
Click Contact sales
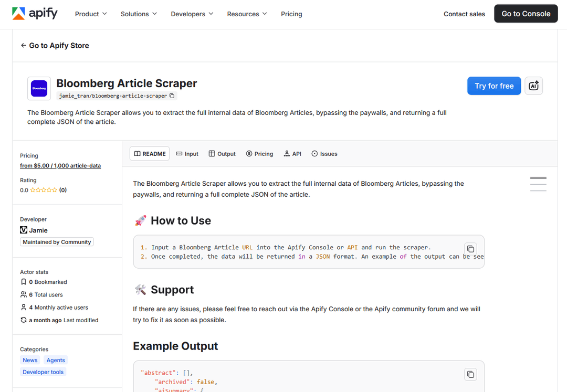(464, 14)
